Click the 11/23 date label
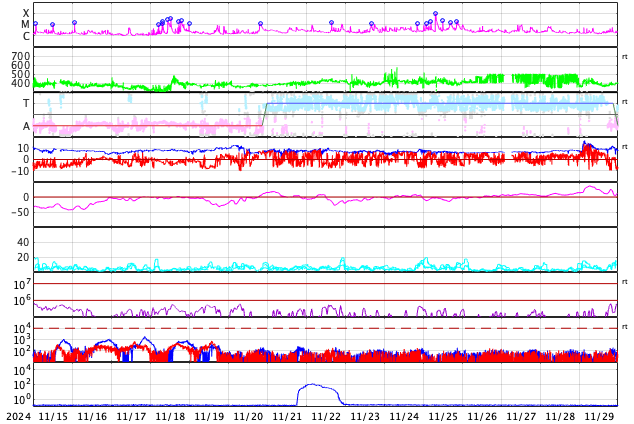This screenshot has width=634, height=424. [365, 417]
